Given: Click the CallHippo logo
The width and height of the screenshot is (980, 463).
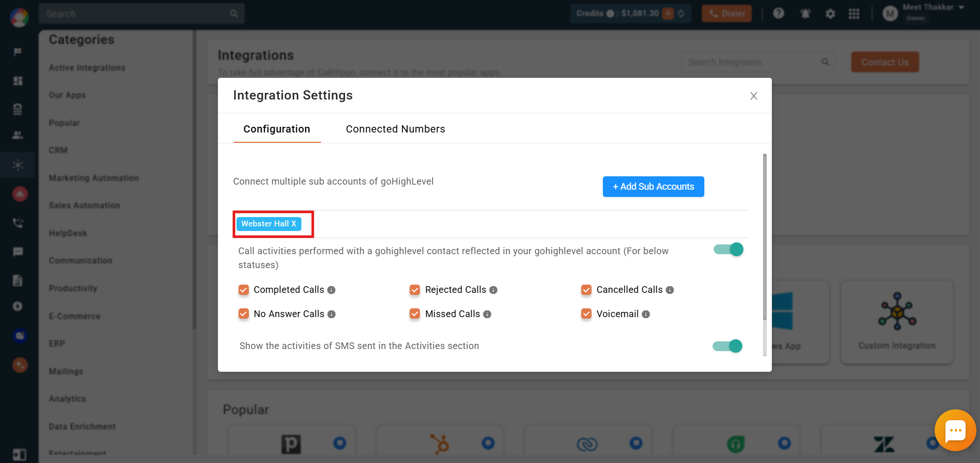Looking at the screenshot, I should coord(19,17).
